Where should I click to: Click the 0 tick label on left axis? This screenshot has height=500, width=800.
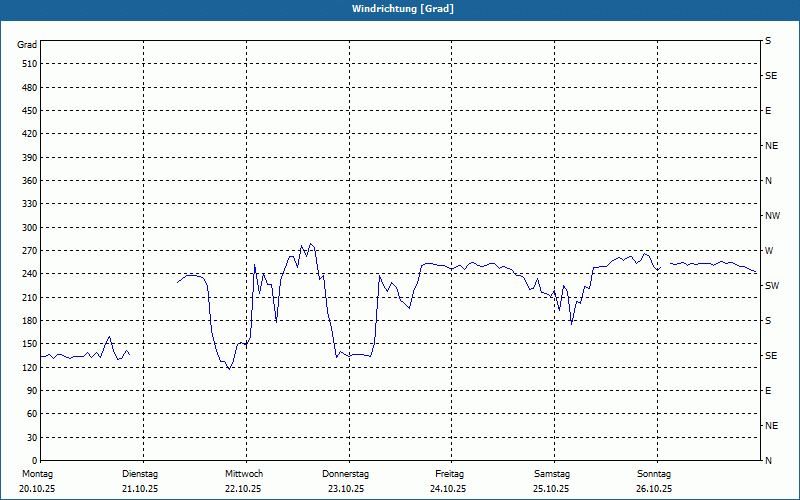[35, 461]
